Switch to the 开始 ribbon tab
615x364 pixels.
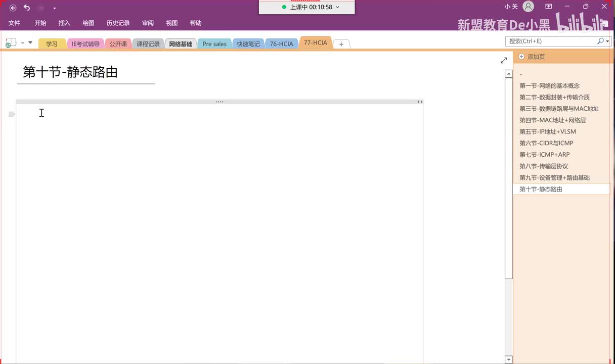point(40,23)
